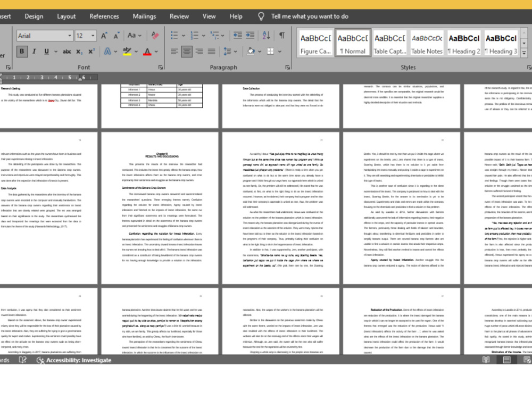Apply paragraph shading with paint bucket
Screen dimensions: 532x399
[251, 52]
